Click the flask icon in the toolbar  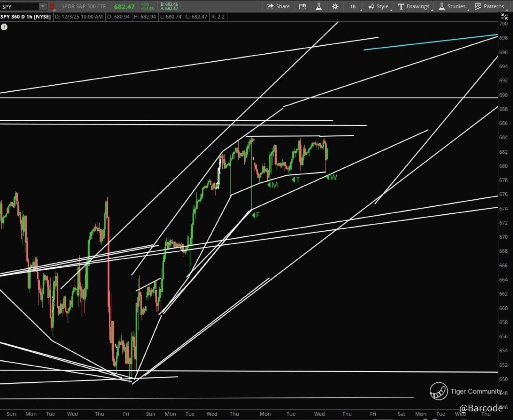319,6
